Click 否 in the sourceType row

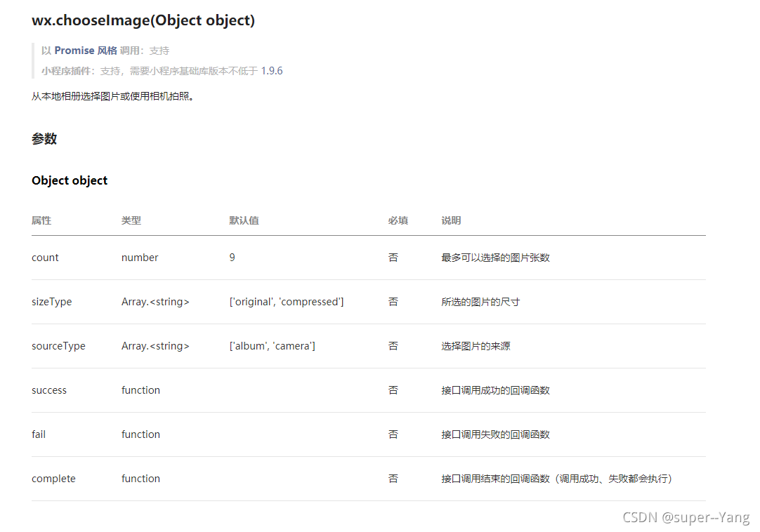tap(393, 346)
